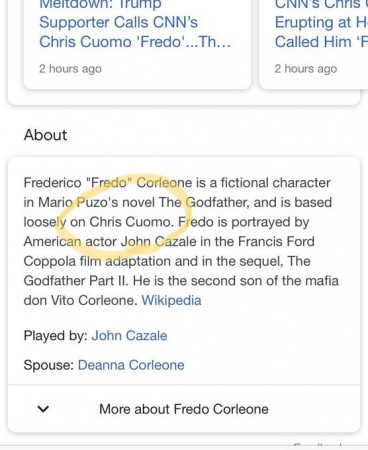Image resolution: width=368 pixels, height=450 pixels.
Task: Click "Chris Cuomo" text in the description
Action: [x=131, y=222]
